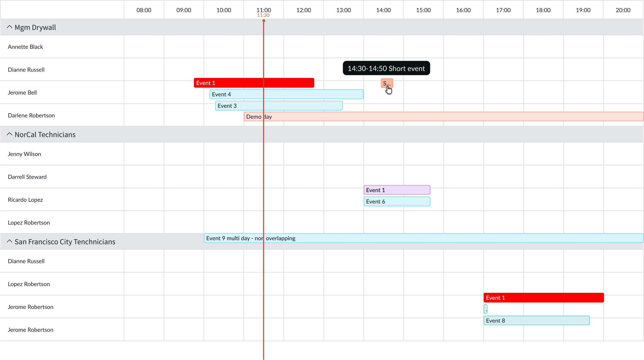Open Event 8 in Jerome Robertson's row
644x360 pixels.
pyautogui.click(x=536, y=320)
